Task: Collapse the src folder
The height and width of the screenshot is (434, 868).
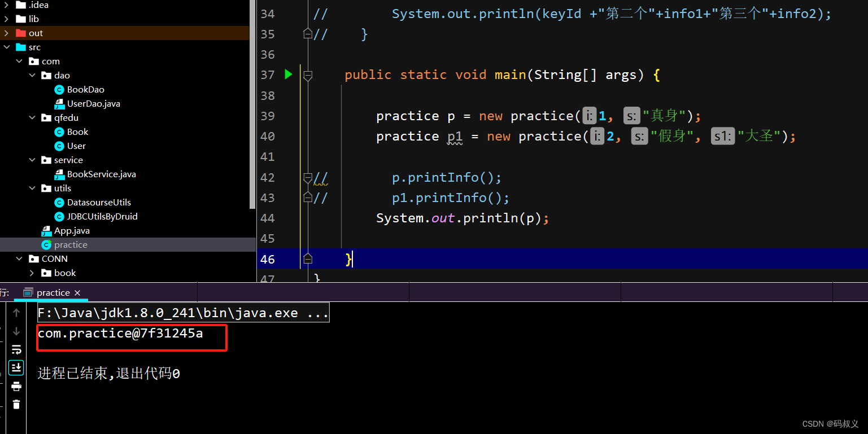Action: click(6, 47)
